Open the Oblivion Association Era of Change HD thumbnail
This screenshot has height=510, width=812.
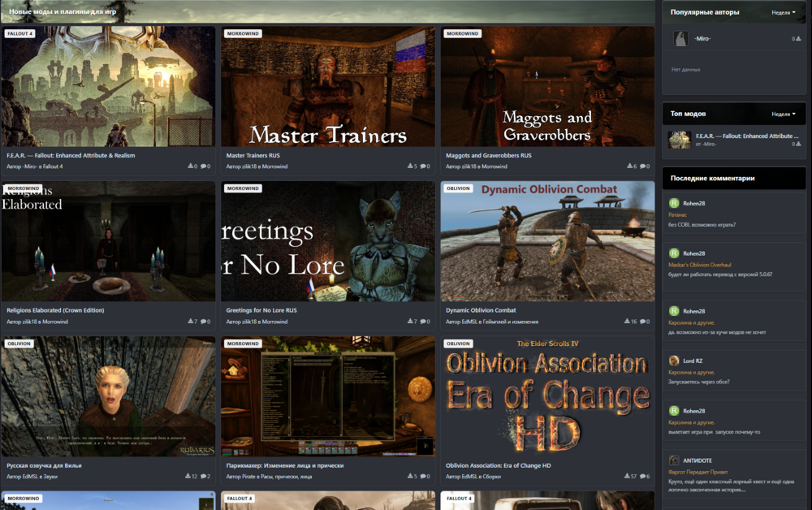[547, 396]
